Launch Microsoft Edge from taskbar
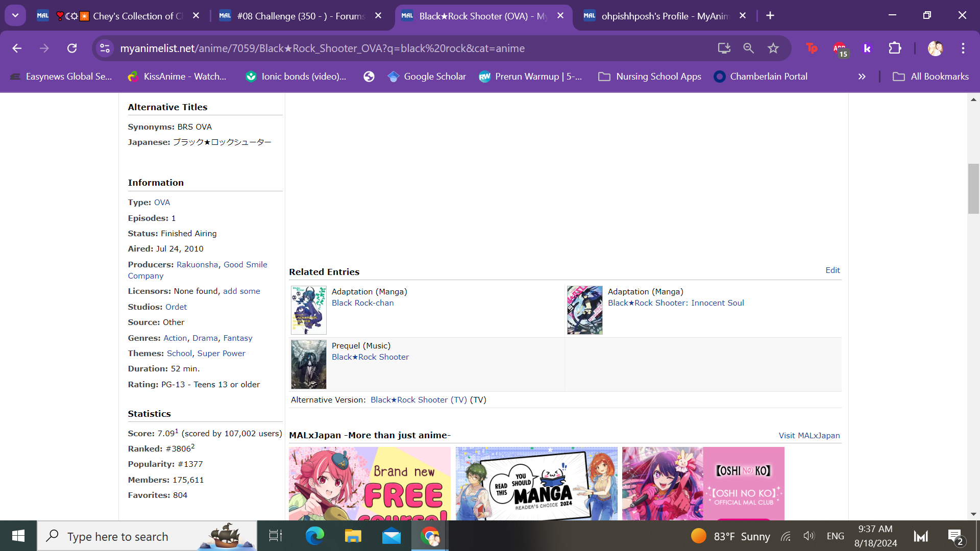980x551 pixels. click(315, 536)
